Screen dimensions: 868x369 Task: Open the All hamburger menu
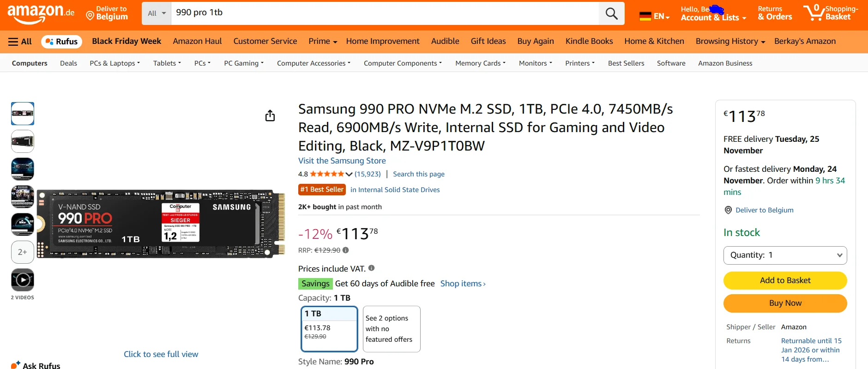click(x=20, y=42)
